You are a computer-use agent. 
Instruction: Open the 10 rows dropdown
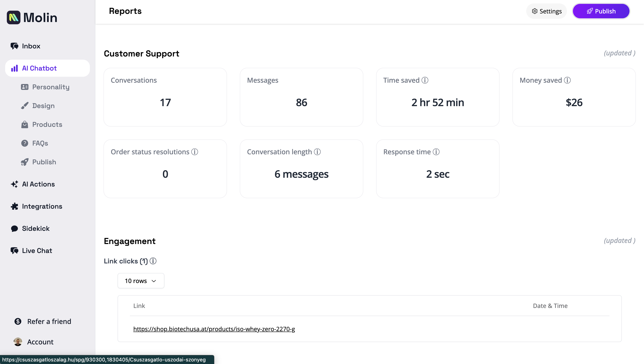[x=141, y=281]
